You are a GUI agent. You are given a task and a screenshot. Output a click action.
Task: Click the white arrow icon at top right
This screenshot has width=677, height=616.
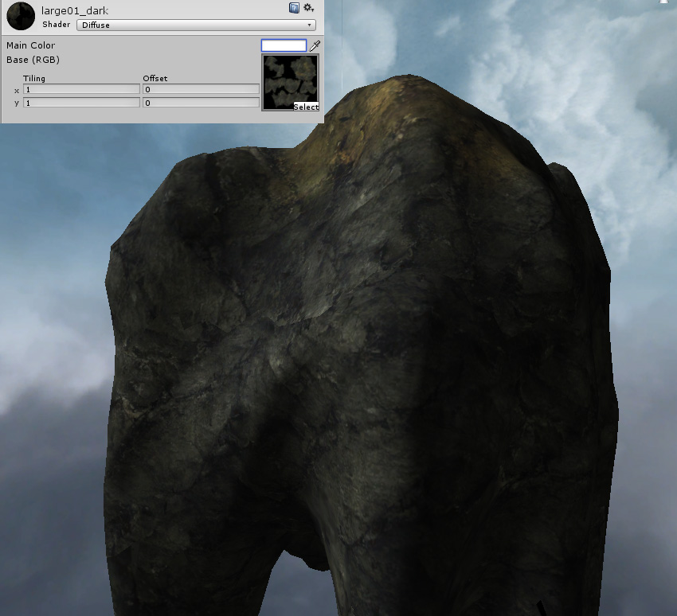tap(663, 4)
